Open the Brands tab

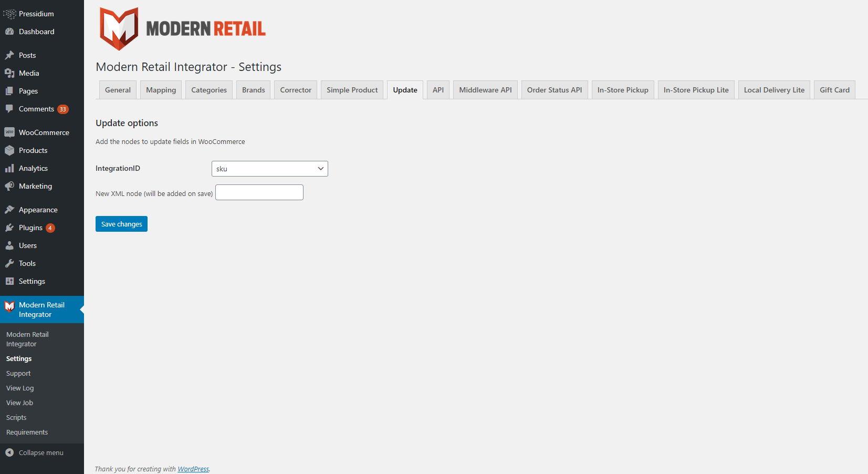254,90
